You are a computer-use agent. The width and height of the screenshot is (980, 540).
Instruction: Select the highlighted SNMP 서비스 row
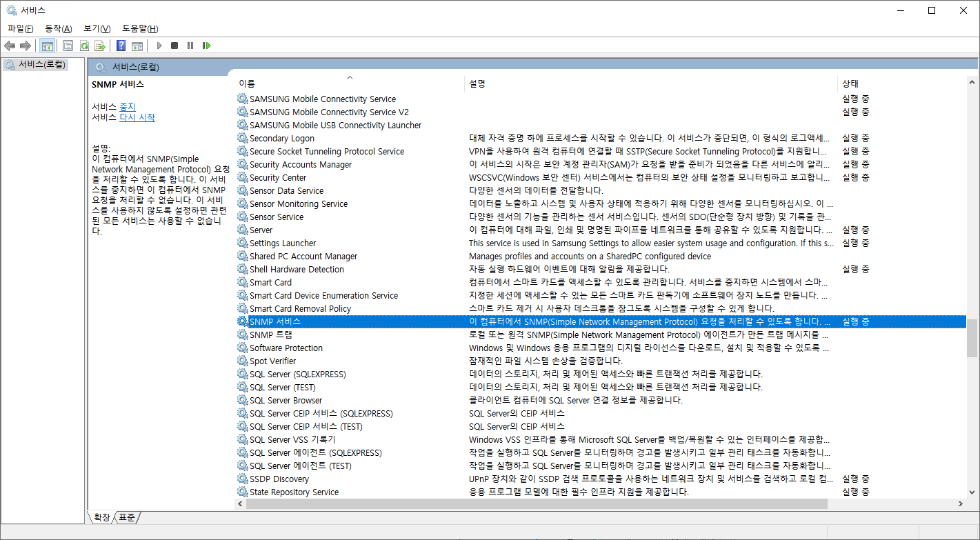(601, 321)
